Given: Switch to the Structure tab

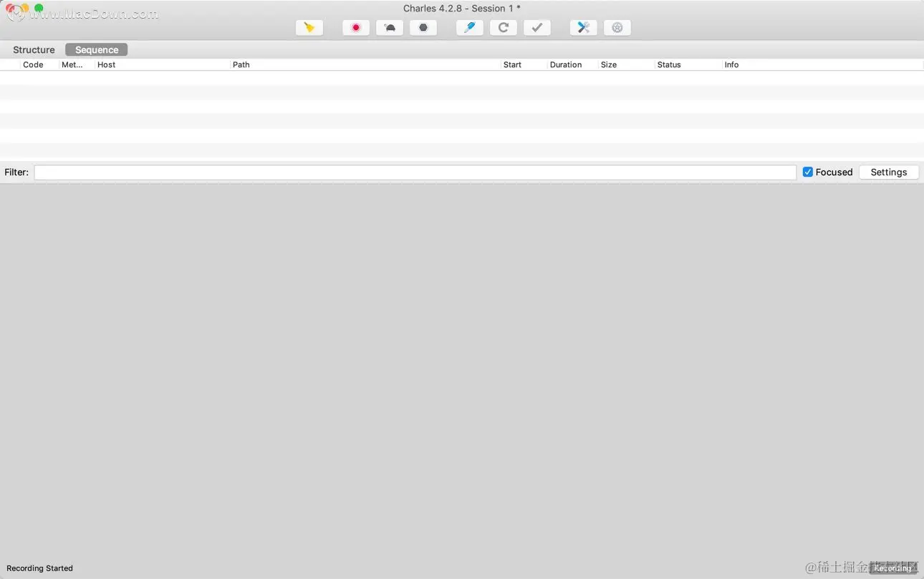Looking at the screenshot, I should click(x=34, y=49).
